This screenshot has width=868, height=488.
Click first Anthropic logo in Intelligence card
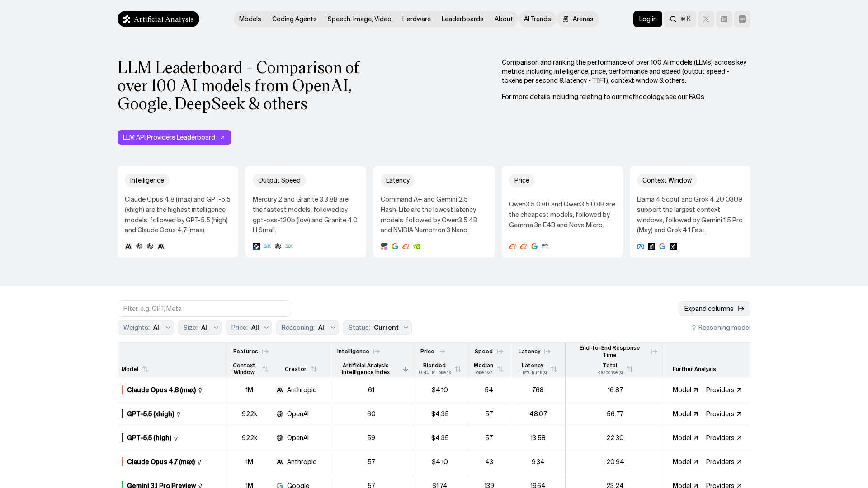pyautogui.click(x=128, y=246)
